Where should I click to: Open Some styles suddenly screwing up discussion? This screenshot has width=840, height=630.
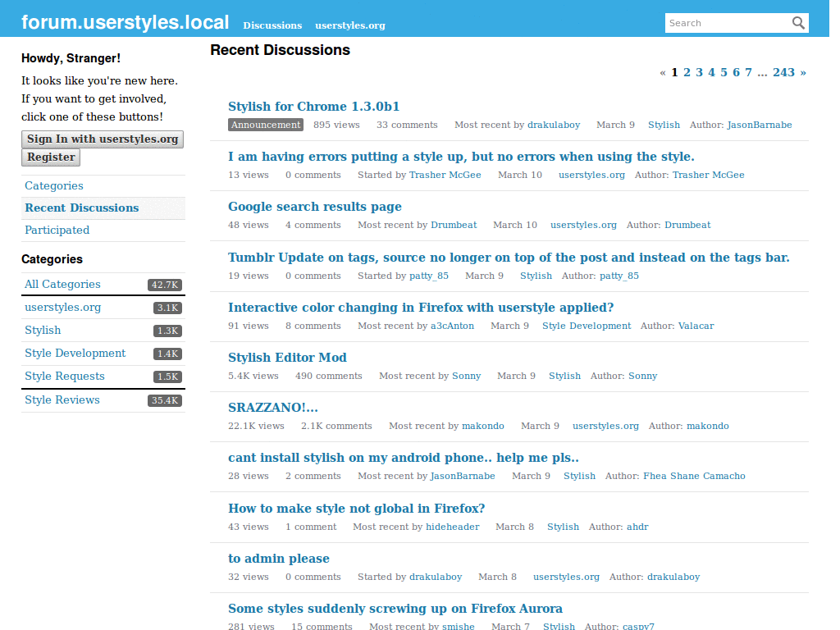[395, 609]
